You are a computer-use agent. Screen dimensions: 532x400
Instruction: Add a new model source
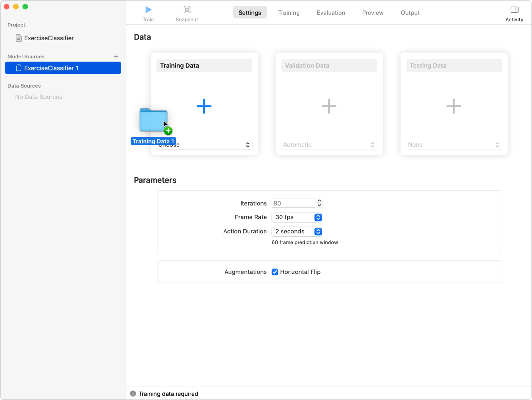116,57
